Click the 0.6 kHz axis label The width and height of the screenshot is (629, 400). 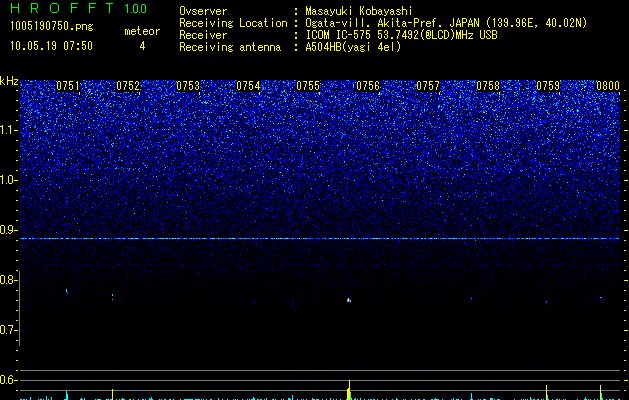point(9,380)
